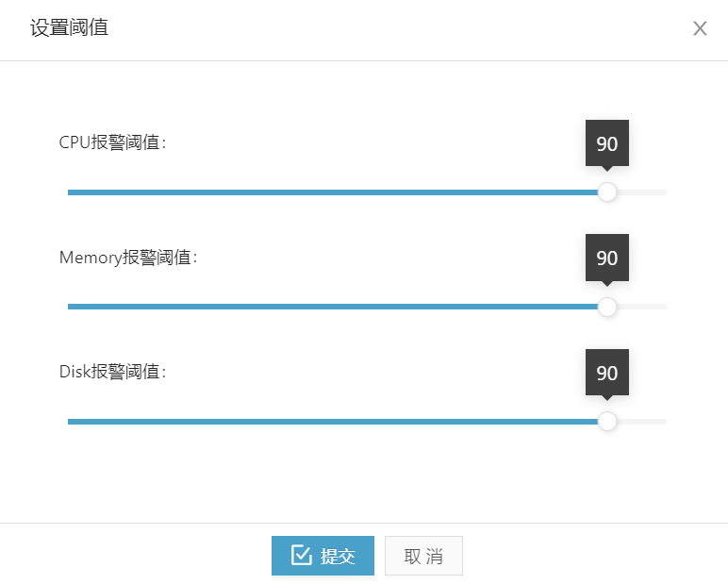This screenshot has width=728, height=584.
Task: Click the checkmark icon in 提交 button
Action: tap(302, 555)
